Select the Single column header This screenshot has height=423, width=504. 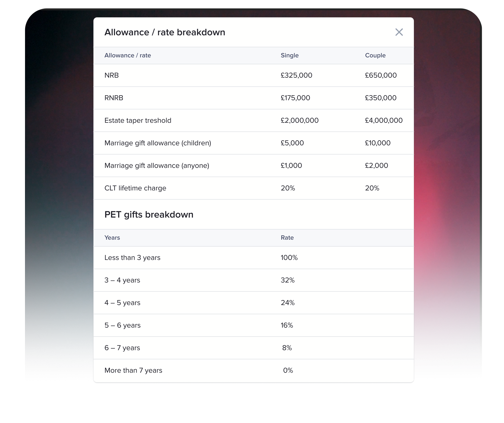289,55
